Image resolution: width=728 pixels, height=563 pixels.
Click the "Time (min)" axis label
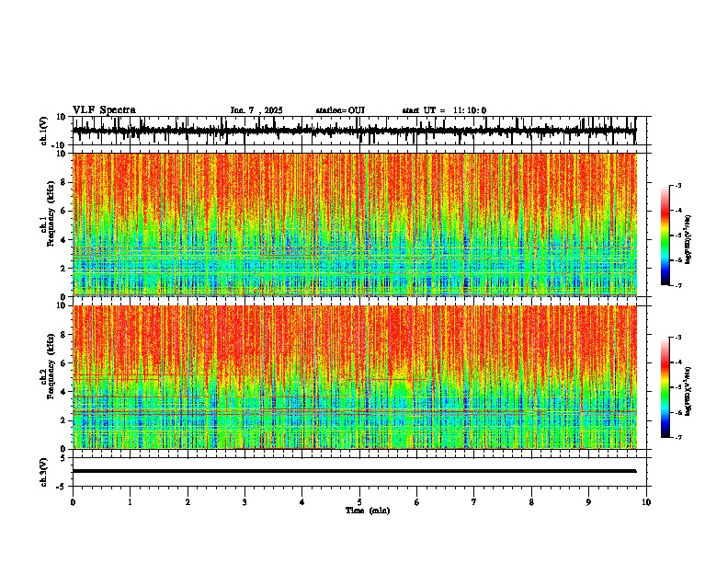click(368, 511)
